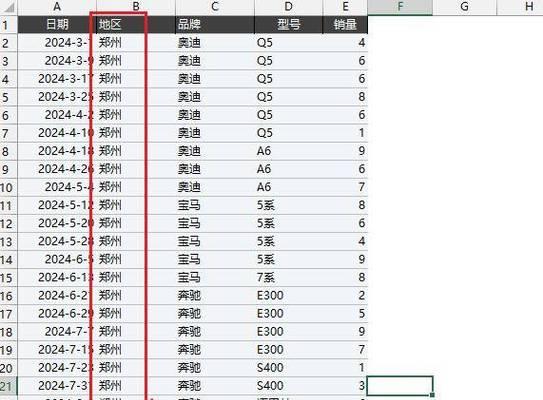This screenshot has height=400, width=543.
Task: Select the 7系 model cell
Action: [x=288, y=277]
